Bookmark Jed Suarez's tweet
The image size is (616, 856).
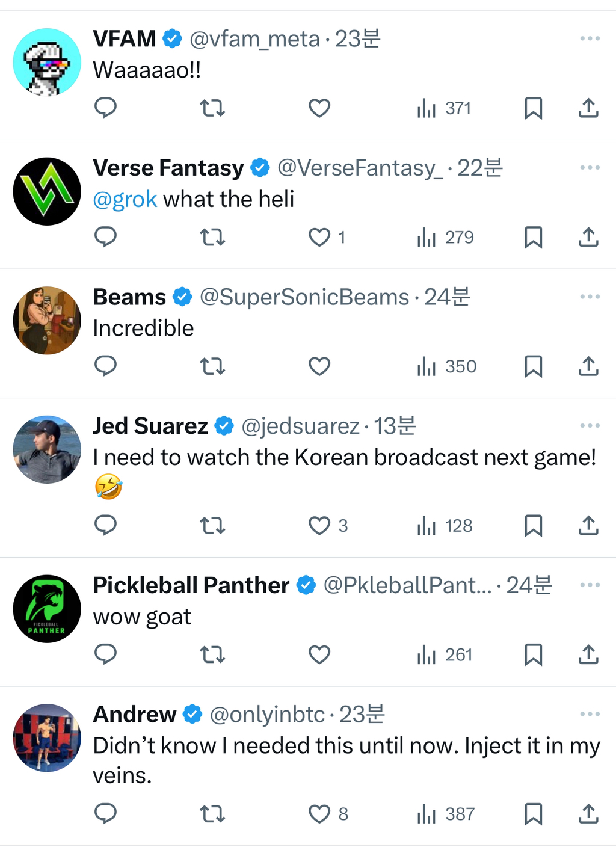coord(533,526)
